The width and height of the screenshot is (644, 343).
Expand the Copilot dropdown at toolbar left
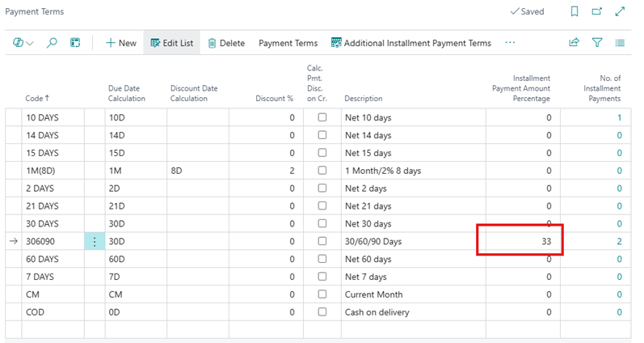click(x=23, y=43)
